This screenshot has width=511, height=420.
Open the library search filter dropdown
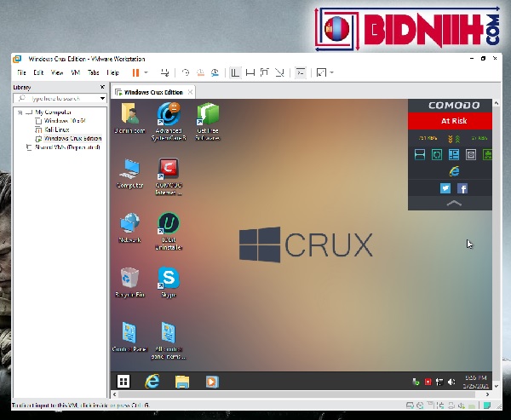pos(103,98)
